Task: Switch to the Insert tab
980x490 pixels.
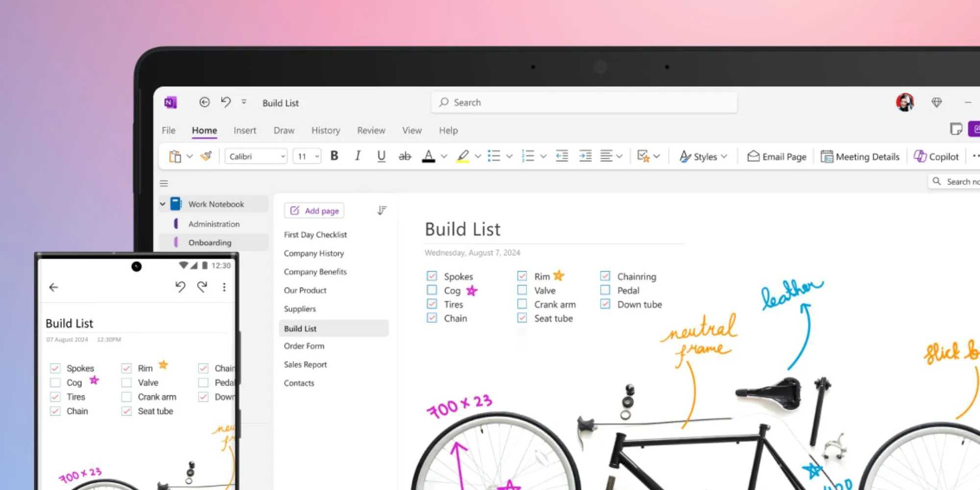Action: point(245,130)
